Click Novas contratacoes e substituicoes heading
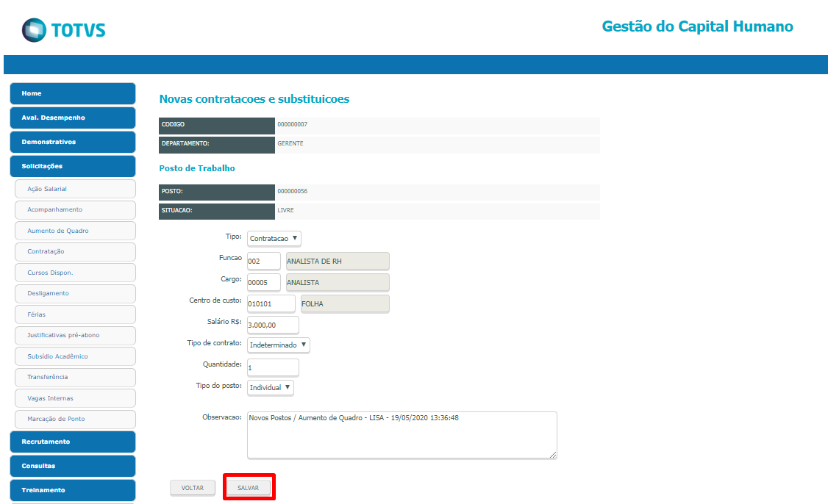This screenshot has width=828, height=504. coord(254,99)
